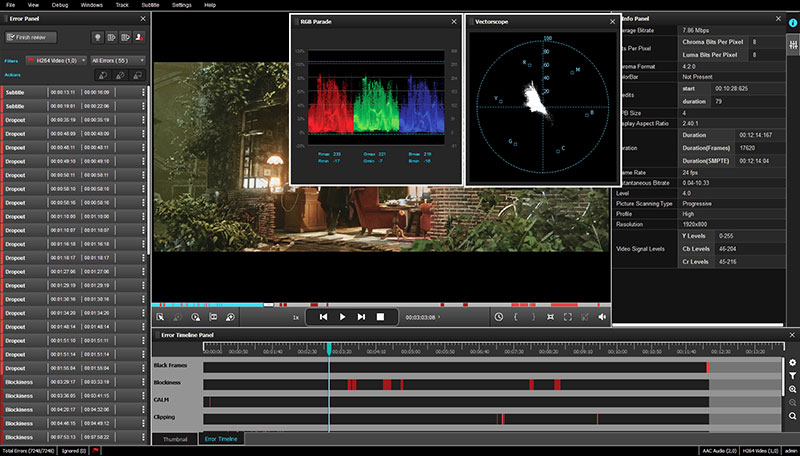Close the Vectorscope window
Image resolution: width=800 pixels, height=456 pixels.
click(x=612, y=22)
